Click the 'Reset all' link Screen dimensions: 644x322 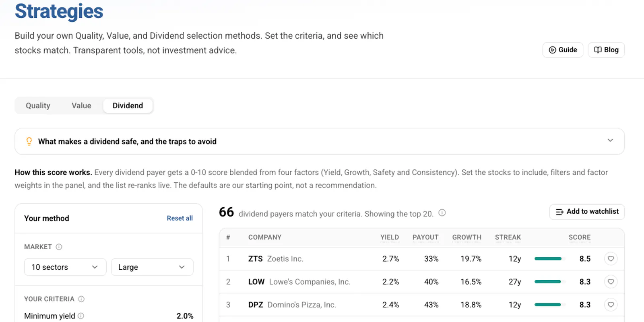[x=180, y=218]
